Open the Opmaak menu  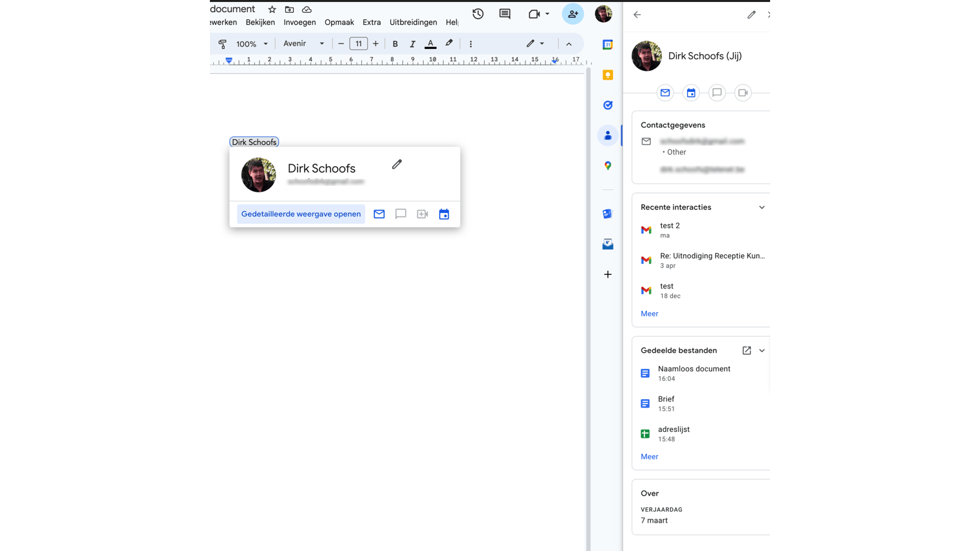click(339, 23)
